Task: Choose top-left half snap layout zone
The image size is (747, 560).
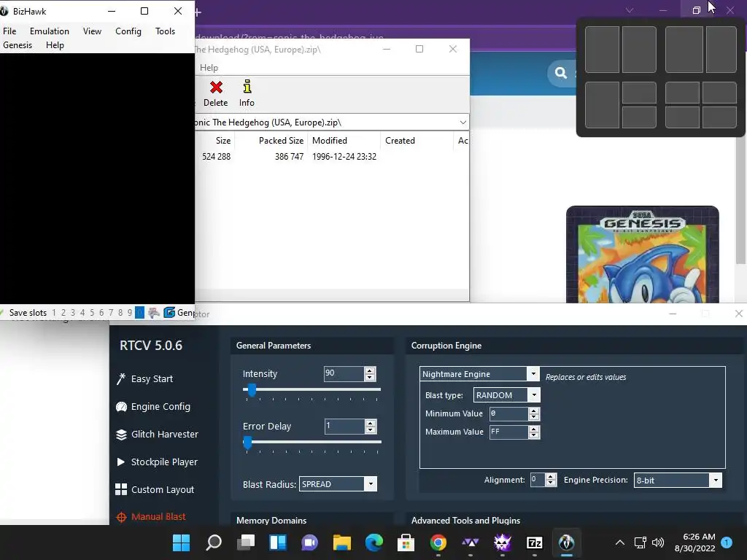Action: (x=602, y=50)
